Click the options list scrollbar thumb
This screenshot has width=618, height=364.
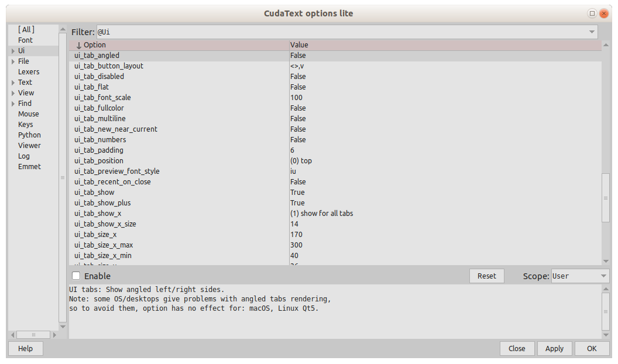[606, 198]
